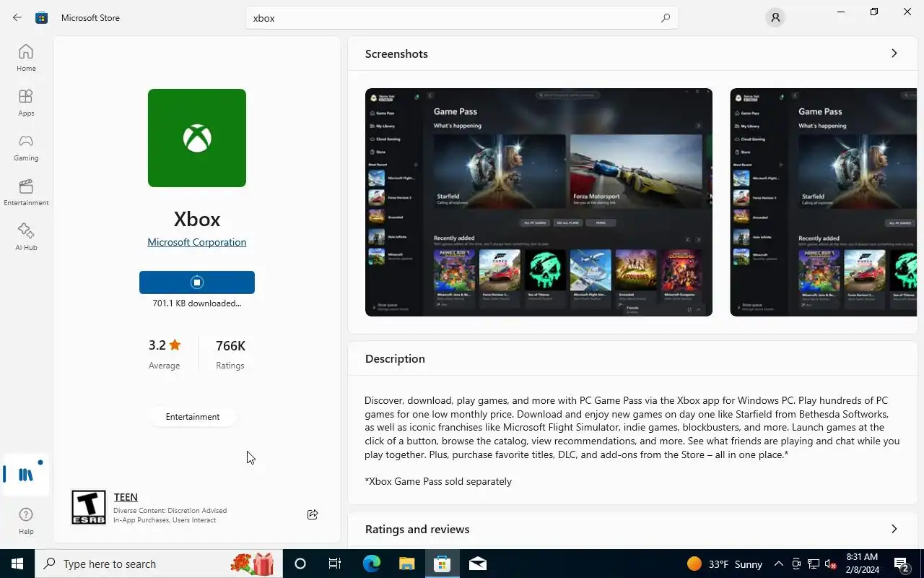This screenshot has height=578, width=924.
Task: Open File Explorer from taskbar
Action: pos(406,564)
